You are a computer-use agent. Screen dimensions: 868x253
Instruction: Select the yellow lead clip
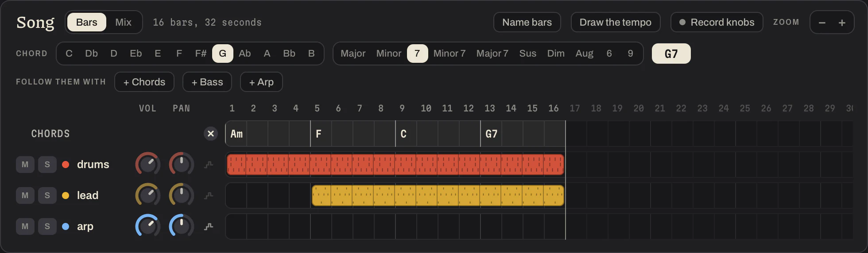[438, 195]
